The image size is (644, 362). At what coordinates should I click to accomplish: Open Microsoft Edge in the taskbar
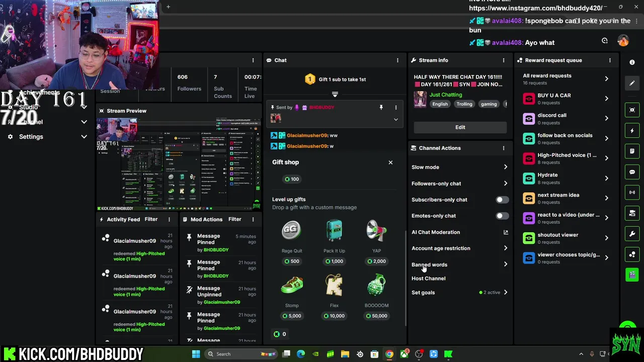(x=301, y=354)
